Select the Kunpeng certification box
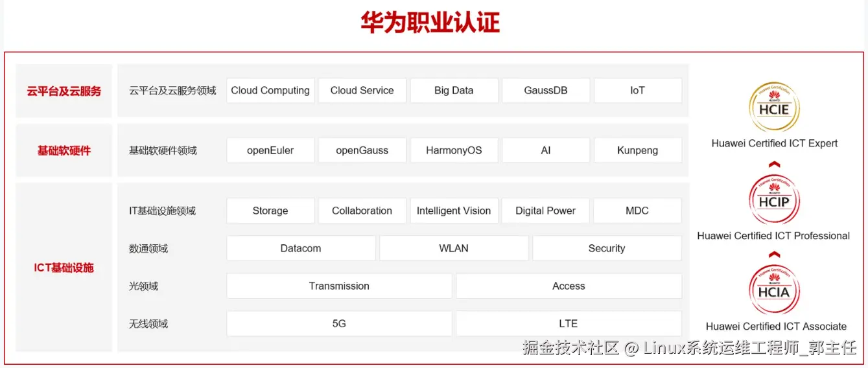Screen dimensions: 868x368 coord(638,150)
